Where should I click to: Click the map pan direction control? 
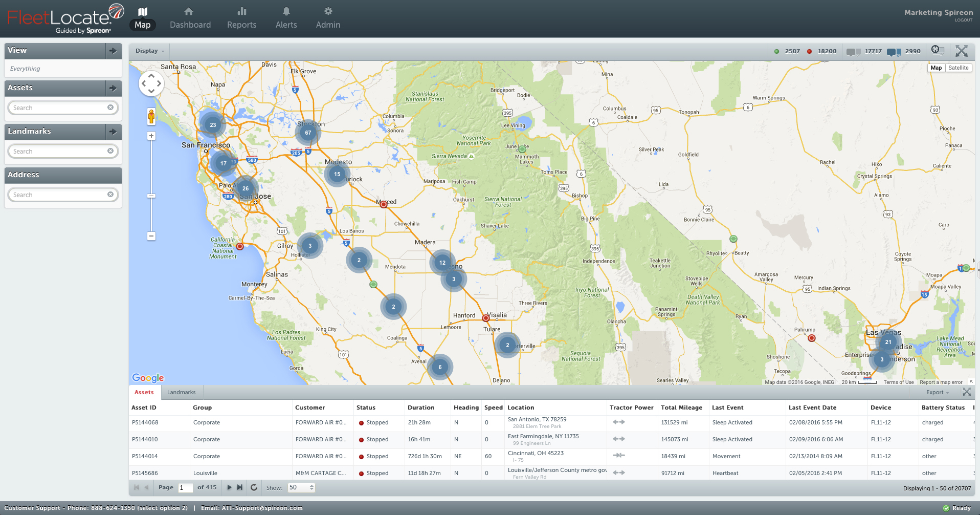click(x=151, y=83)
